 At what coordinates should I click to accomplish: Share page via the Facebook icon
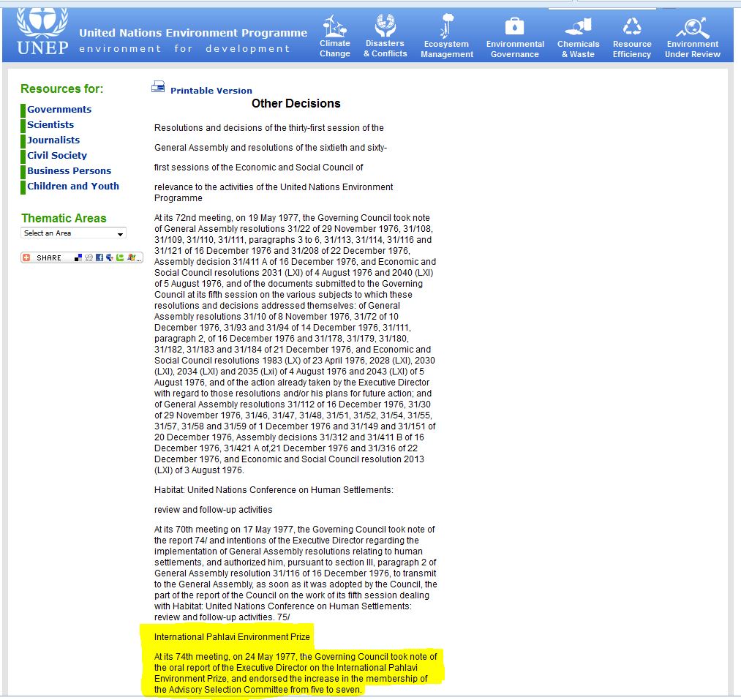[x=99, y=257]
